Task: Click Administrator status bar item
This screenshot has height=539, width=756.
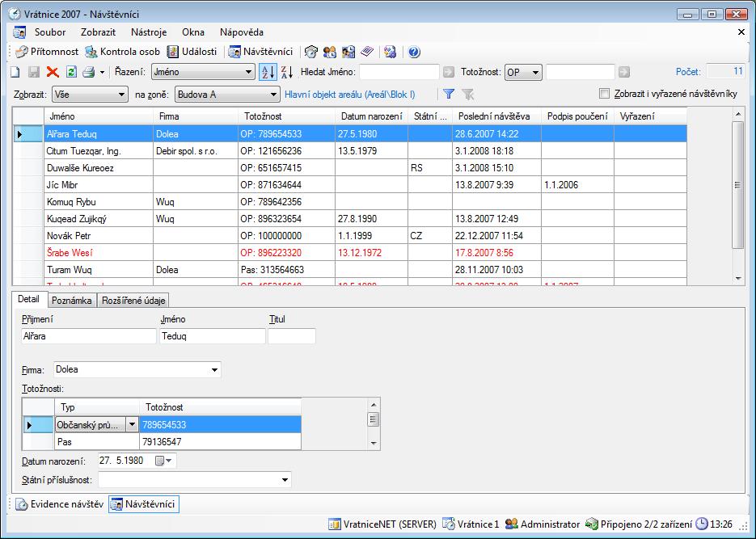Action: click(543, 524)
